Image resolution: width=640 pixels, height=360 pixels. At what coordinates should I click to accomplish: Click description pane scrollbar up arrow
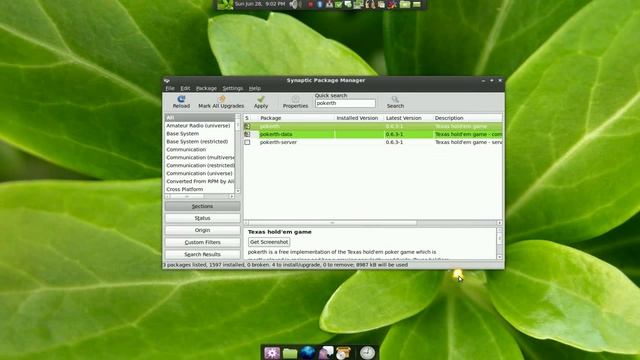click(500, 231)
